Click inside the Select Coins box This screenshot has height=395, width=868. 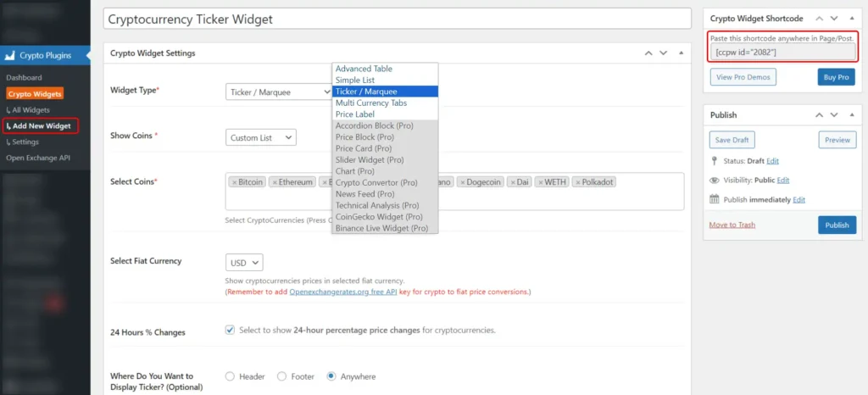(454, 192)
